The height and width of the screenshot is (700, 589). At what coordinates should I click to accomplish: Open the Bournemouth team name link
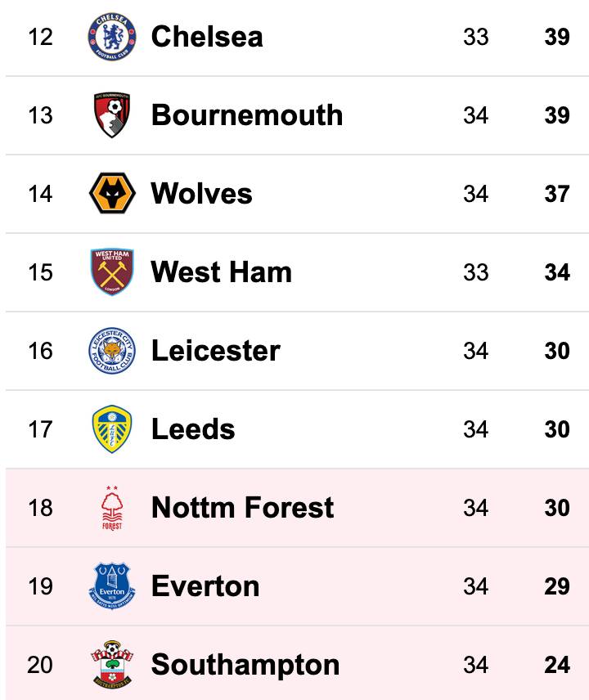click(247, 115)
